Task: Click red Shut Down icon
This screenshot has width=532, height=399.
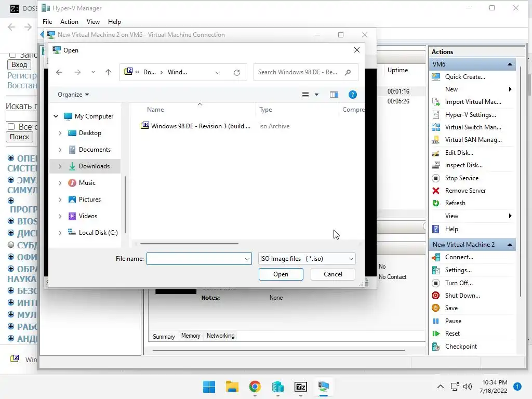Action: [x=436, y=296]
